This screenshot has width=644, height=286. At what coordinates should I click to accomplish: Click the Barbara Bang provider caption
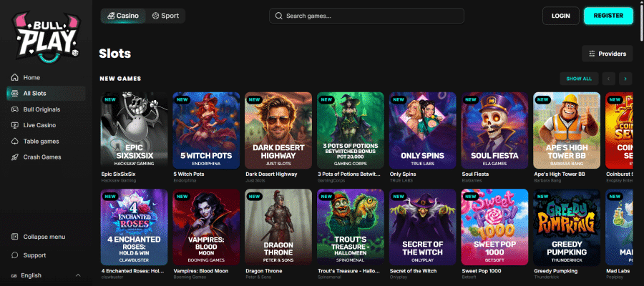pos(548,181)
